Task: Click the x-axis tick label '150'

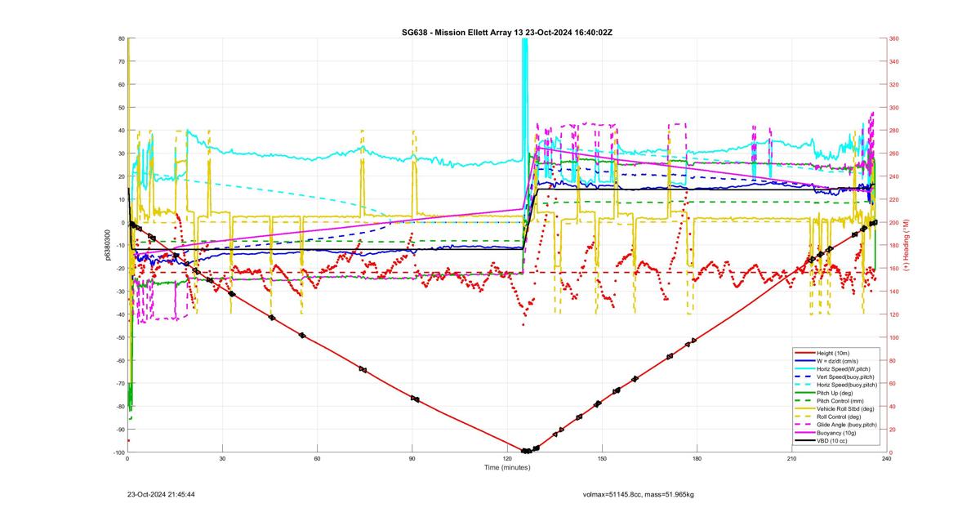Action: (602, 459)
